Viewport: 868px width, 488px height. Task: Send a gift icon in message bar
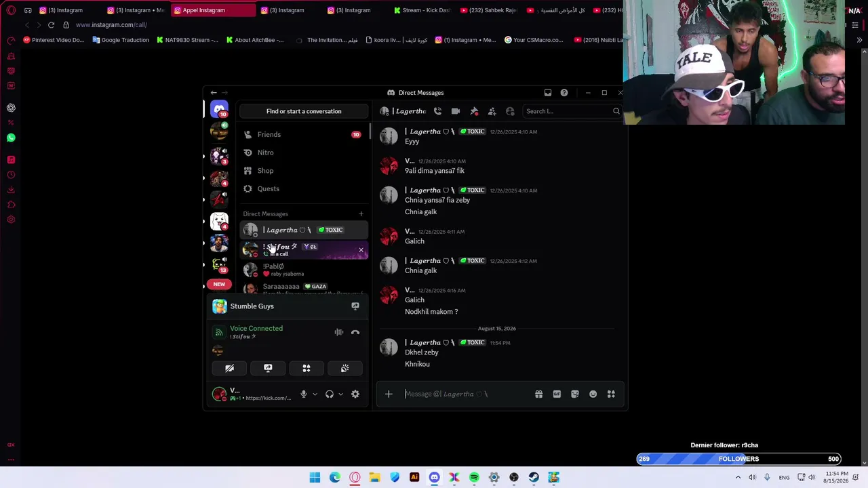(x=538, y=394)
